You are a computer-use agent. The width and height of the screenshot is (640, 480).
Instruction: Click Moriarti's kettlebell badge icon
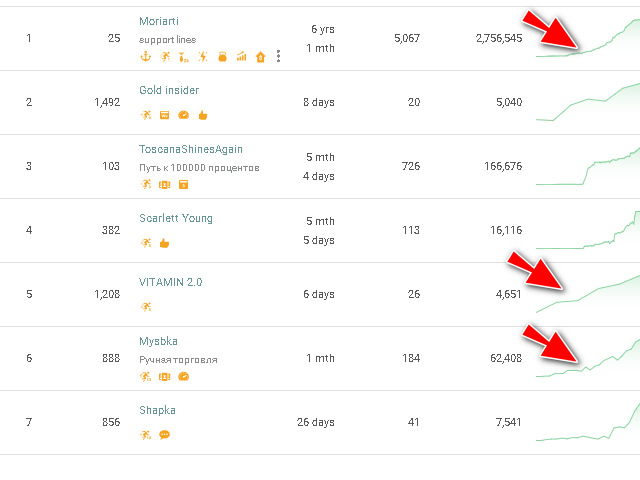pos(222,57)
